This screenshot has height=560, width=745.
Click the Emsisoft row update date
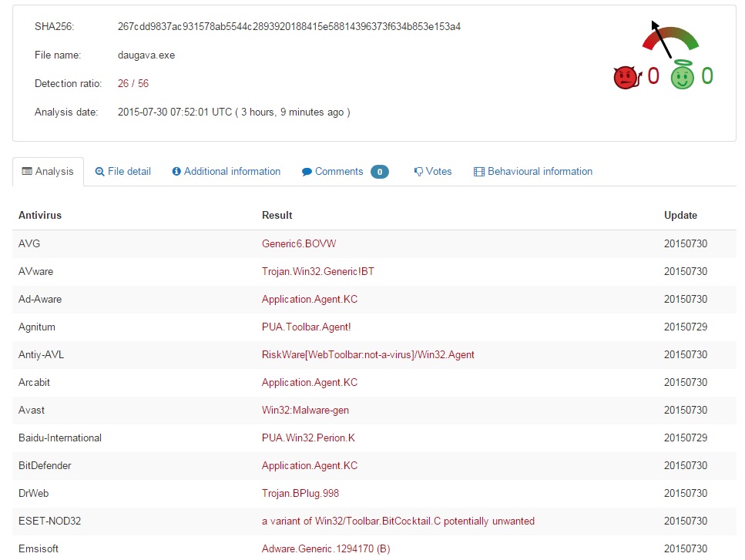coord(686,548)
